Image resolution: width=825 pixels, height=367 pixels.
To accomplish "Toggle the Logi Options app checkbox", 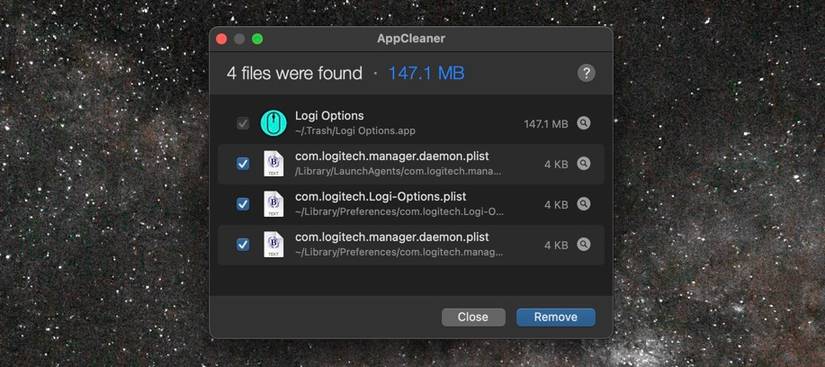I will pos(243,124).
